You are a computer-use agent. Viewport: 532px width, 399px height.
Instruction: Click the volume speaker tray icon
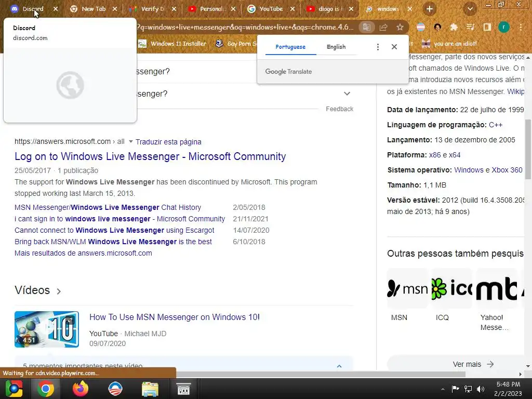click(481, 389)
